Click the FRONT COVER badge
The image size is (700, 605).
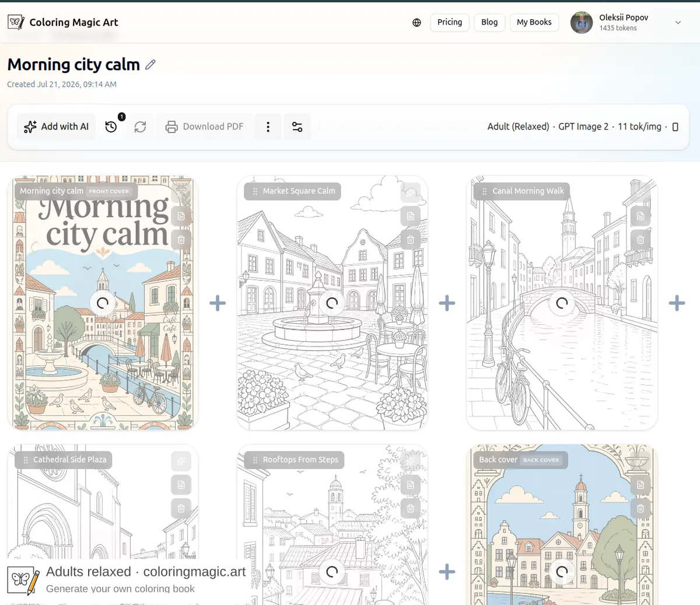coord(109,191)
